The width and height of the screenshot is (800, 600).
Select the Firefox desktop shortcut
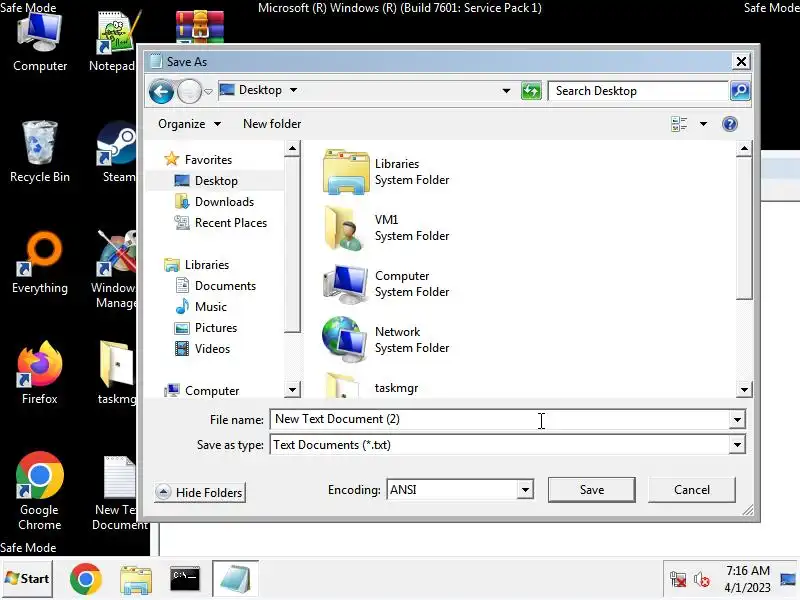pyautogui.click(x=40, y=372)
